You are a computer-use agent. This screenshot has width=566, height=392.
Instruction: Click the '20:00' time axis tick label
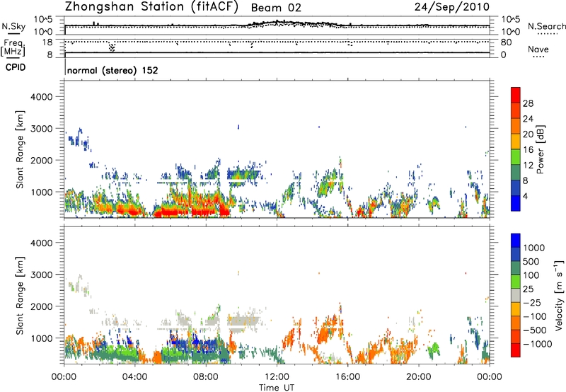point(418,377)
